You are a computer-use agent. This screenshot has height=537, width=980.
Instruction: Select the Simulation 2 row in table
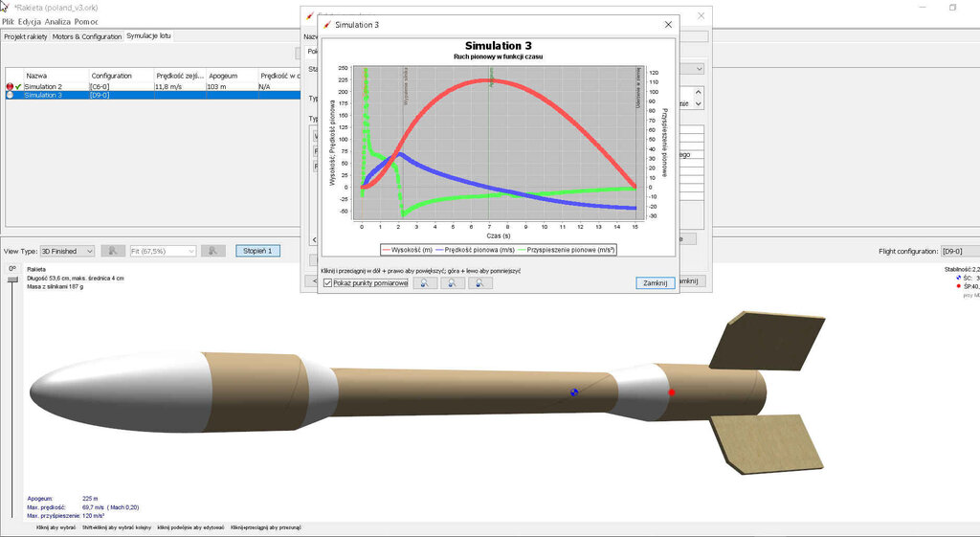point(57,87)
